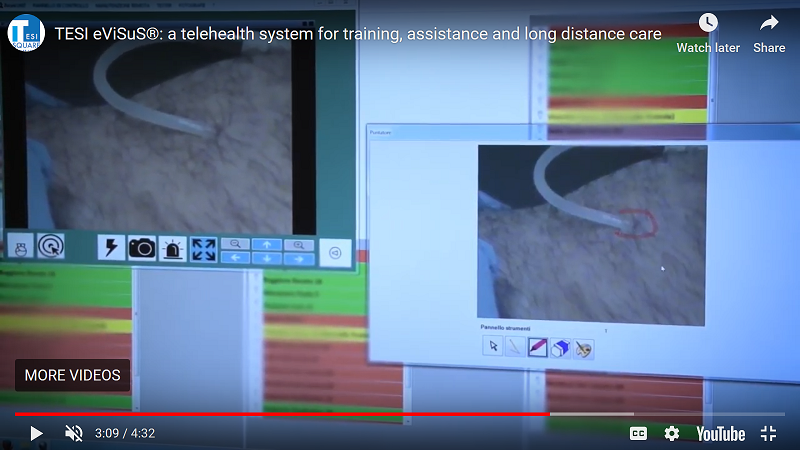The height and width of the screenshot is (450, 800).
Task: Select the arrow pointer tool
Action: (x=493, y=346)
